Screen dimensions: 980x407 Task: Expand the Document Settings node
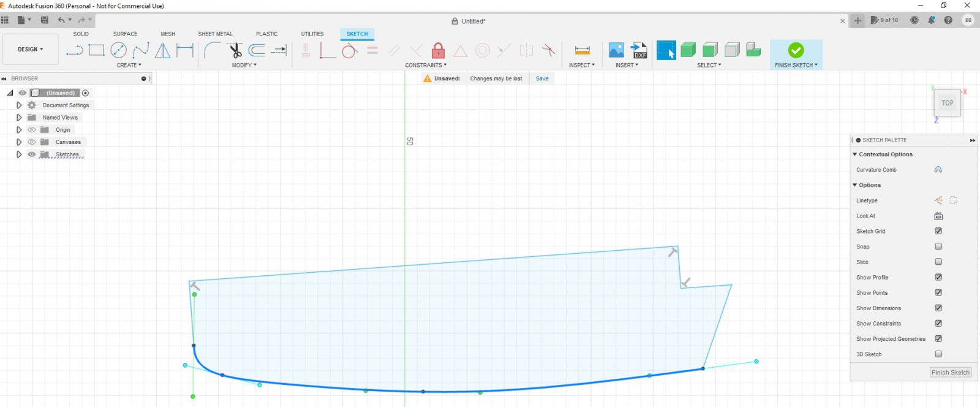pyautogui.click(x=19, y=105)
